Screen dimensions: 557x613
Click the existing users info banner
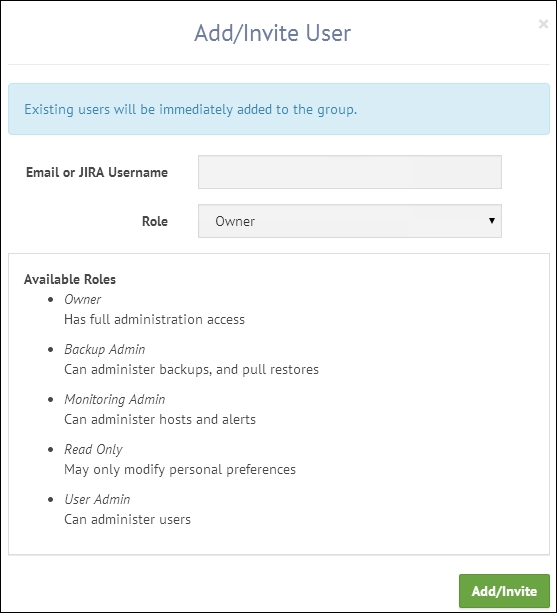[x=279, y=109]
